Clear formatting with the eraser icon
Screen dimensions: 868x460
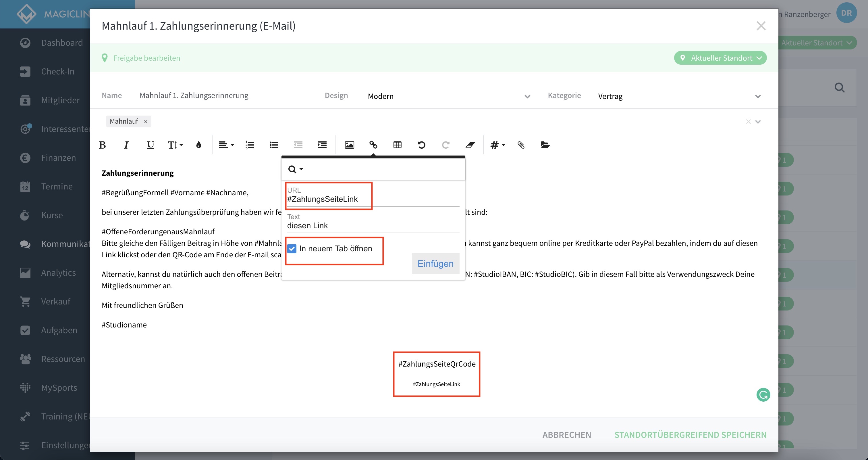[x=470, y=145]
